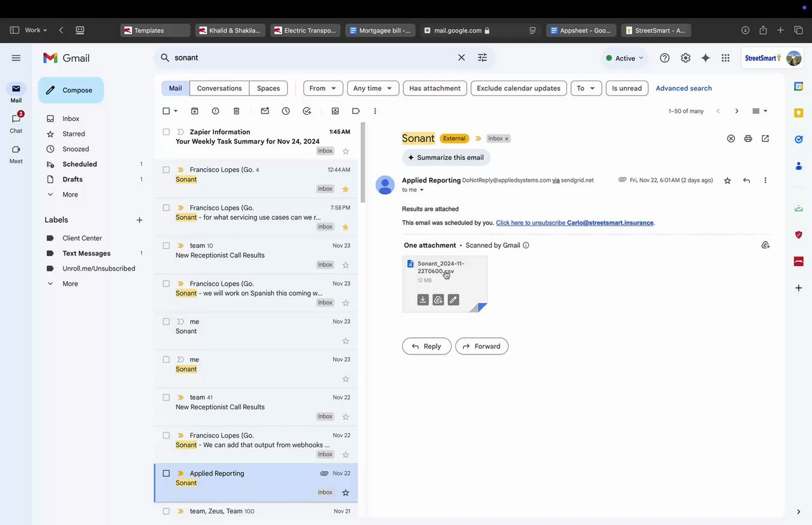
Task: Open the Settings gear
Action: pos(686,58)
